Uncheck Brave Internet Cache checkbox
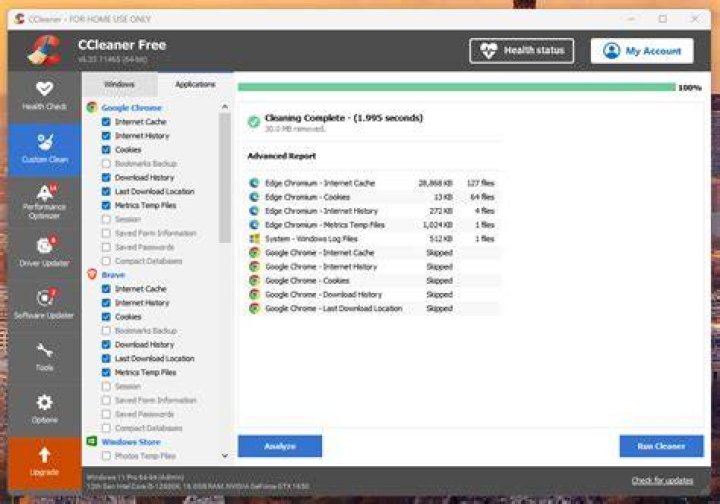The width and height of the screenshot is (720, 504). point(106,289)
